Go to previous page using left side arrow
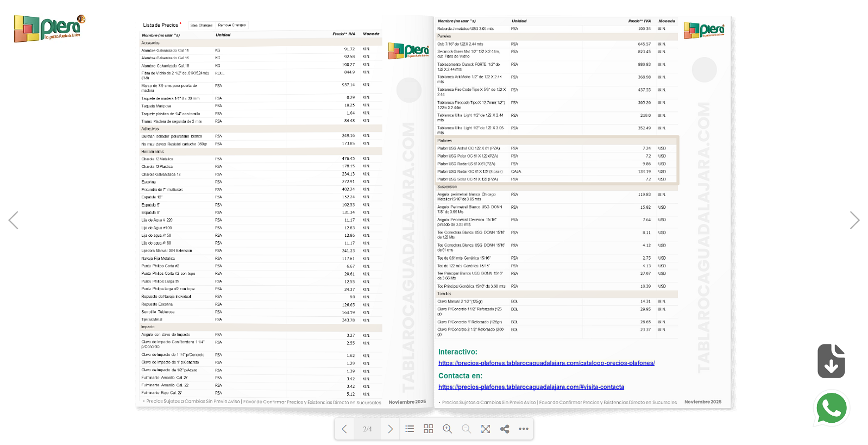The image size is (868, 445). coord(14,220)
